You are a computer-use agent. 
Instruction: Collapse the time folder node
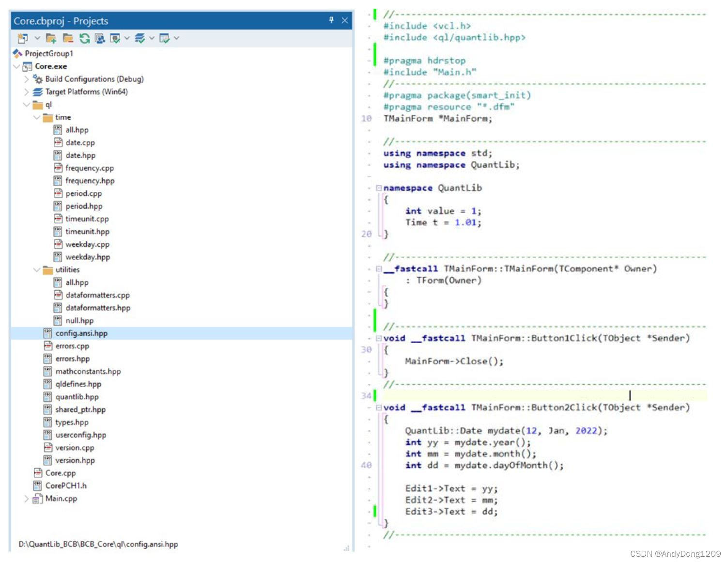pyautogui.click(x=37, y=117)
